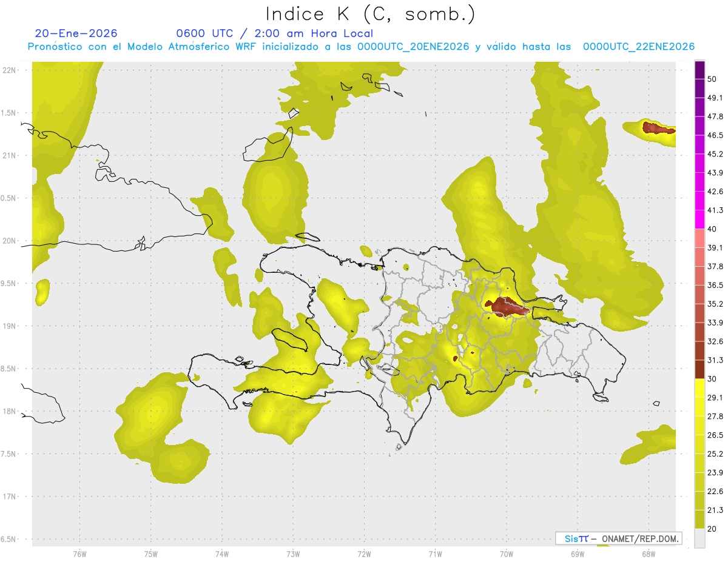Viewport: 728px width, 562px height.
Task: Click the '17N' latitude label
Action: [x=9, y=497]
